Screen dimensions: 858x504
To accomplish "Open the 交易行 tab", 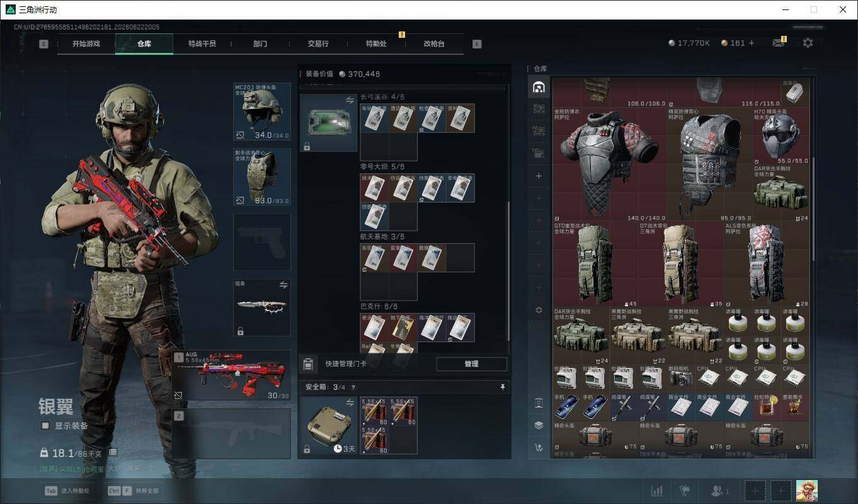I will [x=318, y=44].
